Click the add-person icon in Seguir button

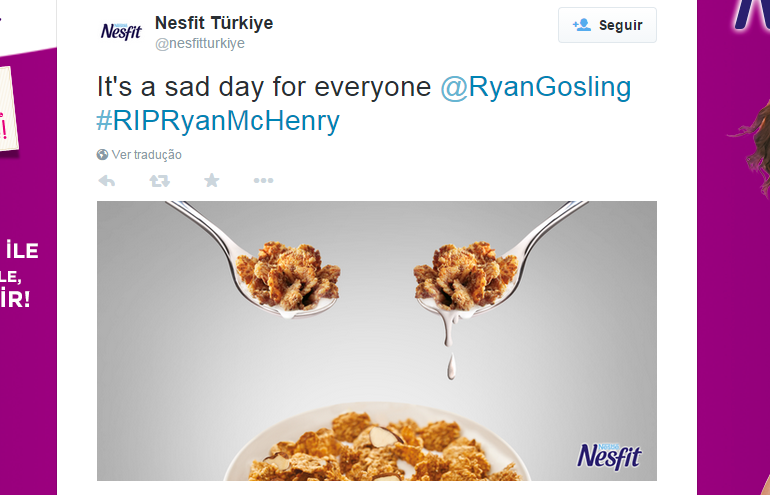click(x=582, y=25)
